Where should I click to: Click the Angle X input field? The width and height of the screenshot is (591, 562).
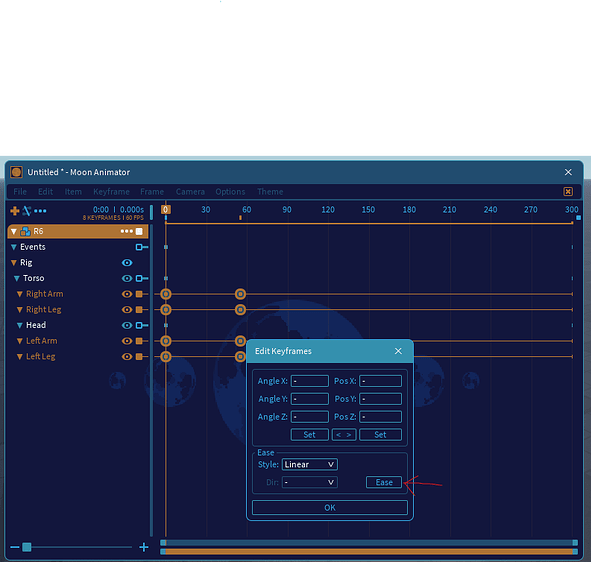click(x=309, y=381)
